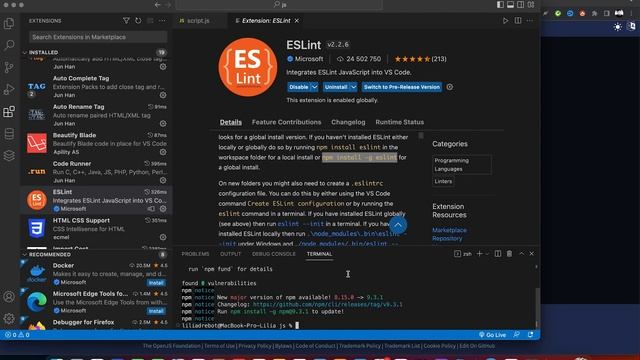The image size is (640, 360).
Task: Click Go Live in status bar
Action: click(492, 335)
